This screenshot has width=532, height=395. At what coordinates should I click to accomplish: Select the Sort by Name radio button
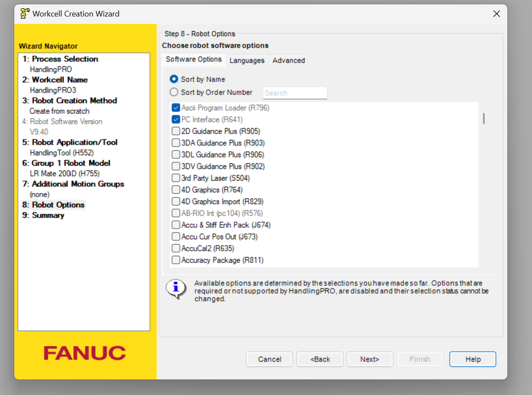point(174,79)
